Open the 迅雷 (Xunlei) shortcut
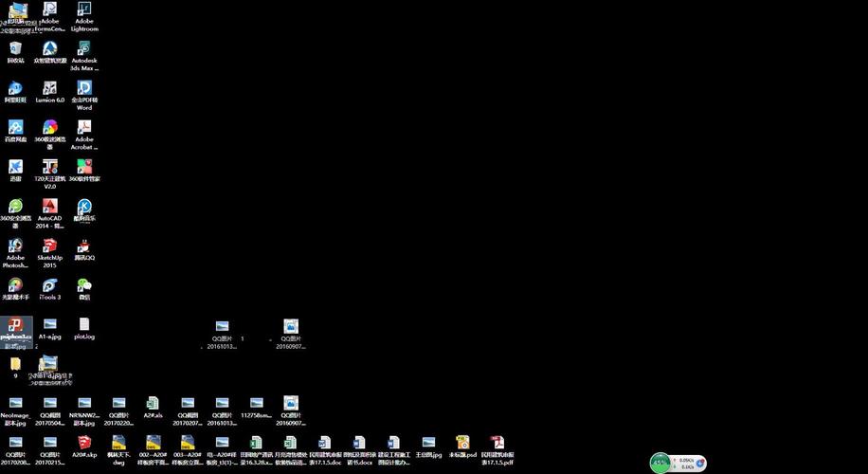This screenshot has height=474, width=868. click(15, 171)
